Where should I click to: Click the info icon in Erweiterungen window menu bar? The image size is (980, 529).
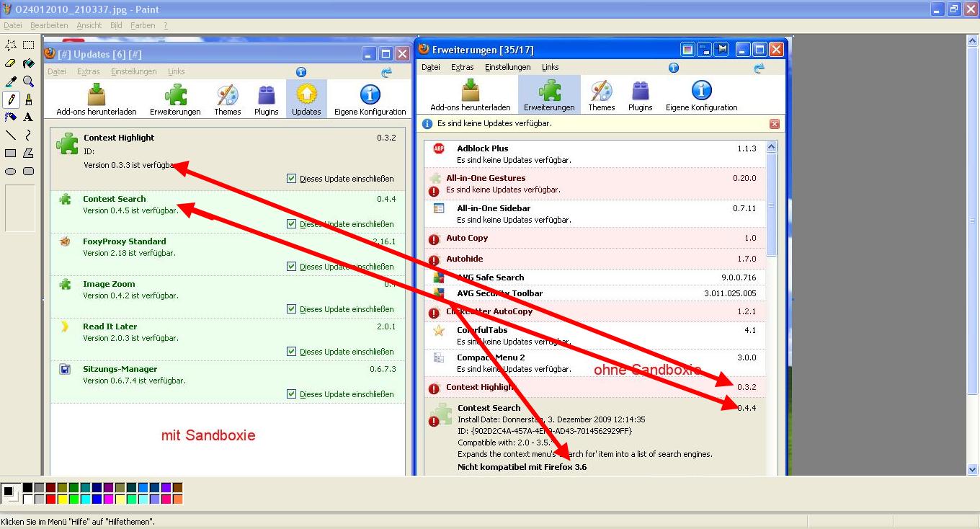(674, 68)
